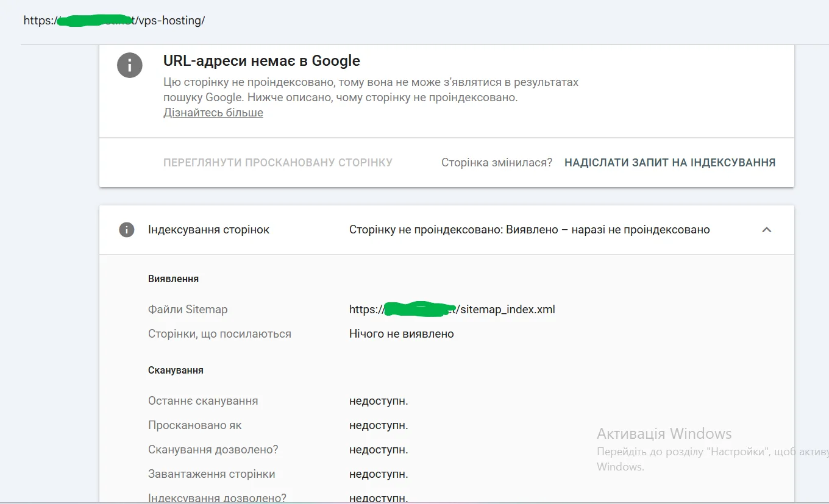Click the Сканування section heading
The image size is (829, 504).
point(176,370)
